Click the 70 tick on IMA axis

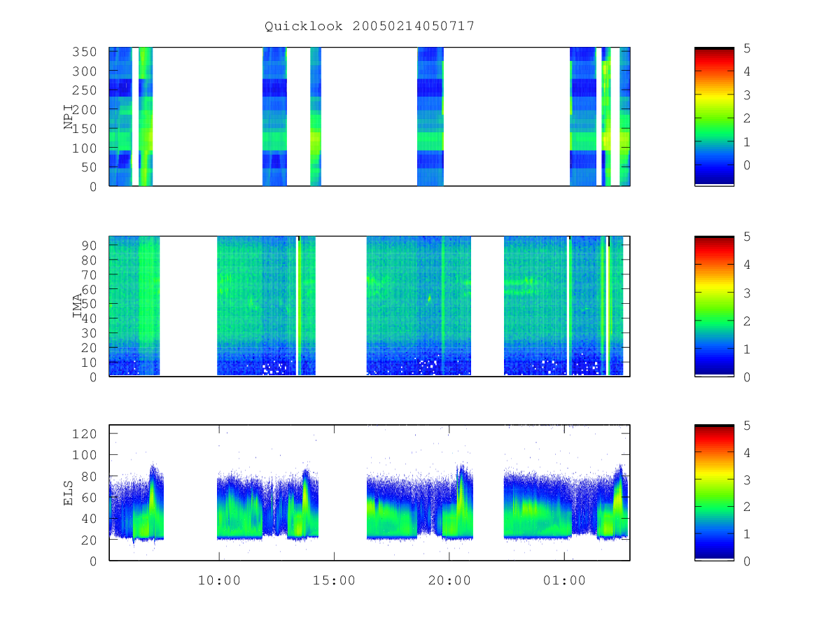pyautogui.click(x=88, y=274)
